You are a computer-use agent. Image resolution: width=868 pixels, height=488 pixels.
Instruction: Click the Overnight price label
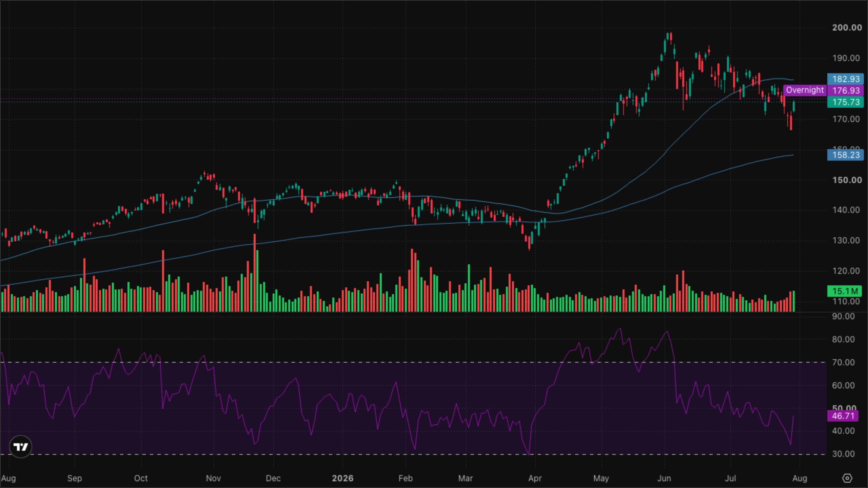[805, 90]
